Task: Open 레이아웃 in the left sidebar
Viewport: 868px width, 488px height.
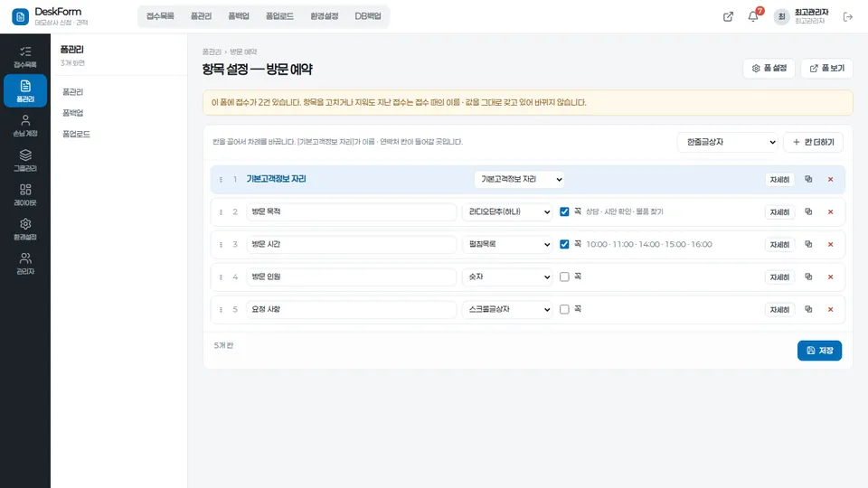Action: coord(25,195)
